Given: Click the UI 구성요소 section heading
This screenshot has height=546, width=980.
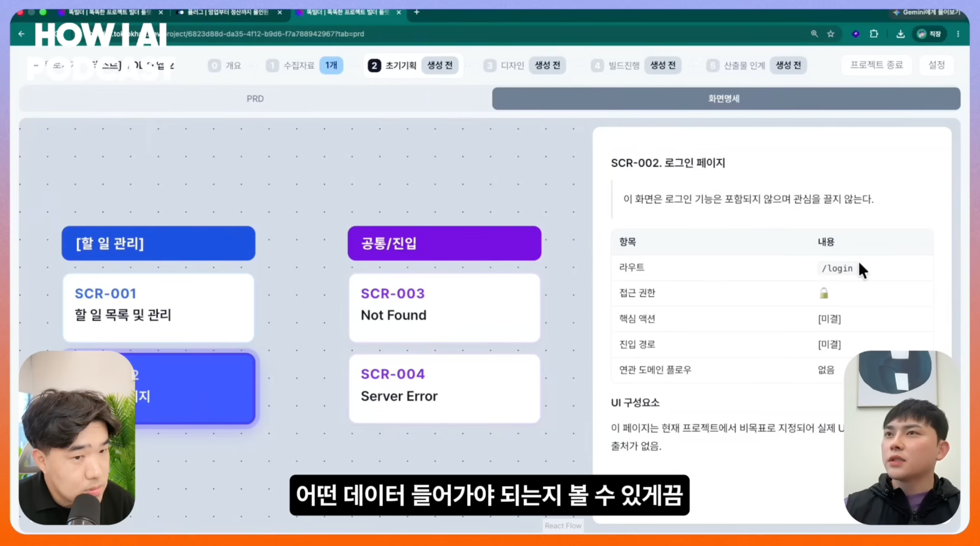Looking at the screenshot, I should (x=635, y=403).
